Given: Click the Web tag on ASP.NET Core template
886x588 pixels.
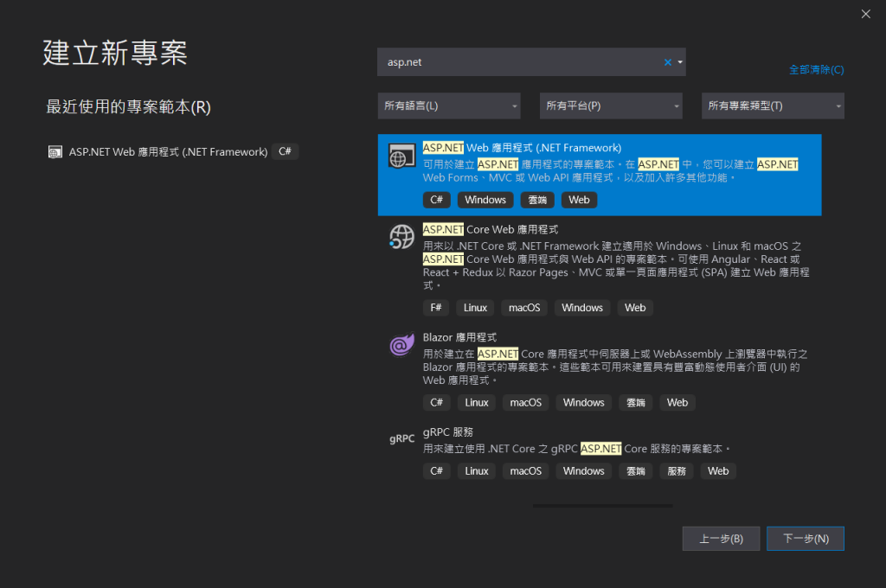Looking at the screenshot, I should (635, 308).
